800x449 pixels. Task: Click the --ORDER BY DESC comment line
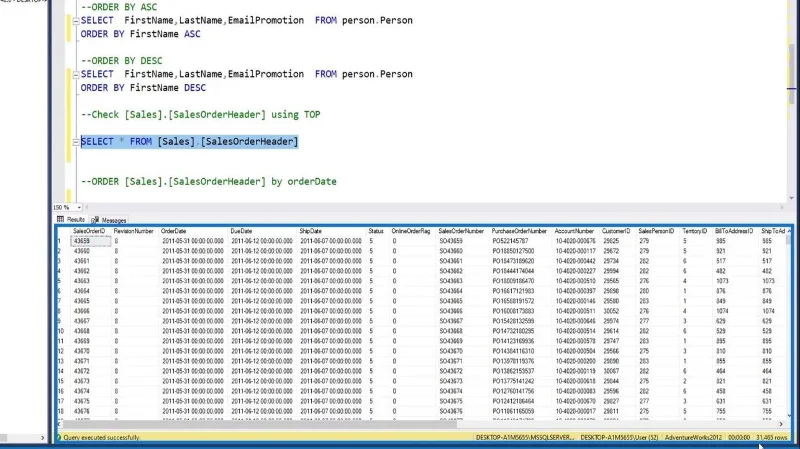(121, 61)
